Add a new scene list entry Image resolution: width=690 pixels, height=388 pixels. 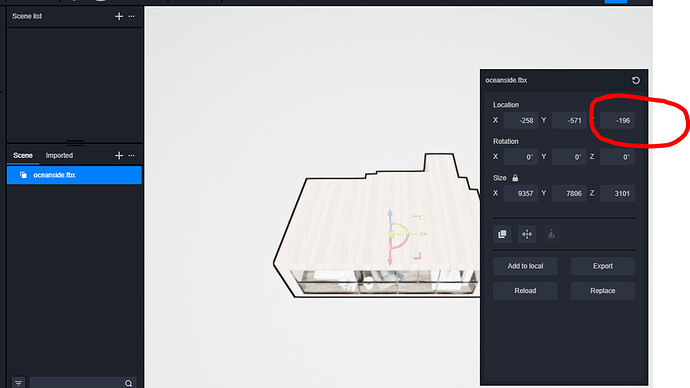tap(119, 16)
